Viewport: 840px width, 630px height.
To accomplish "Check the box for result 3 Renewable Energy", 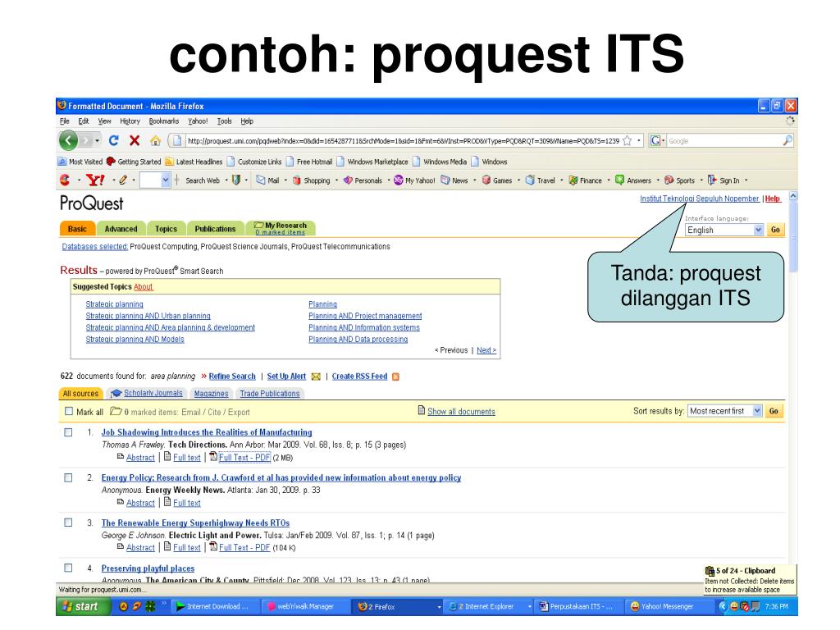I will pyautogui.click(x=69, y=523).
